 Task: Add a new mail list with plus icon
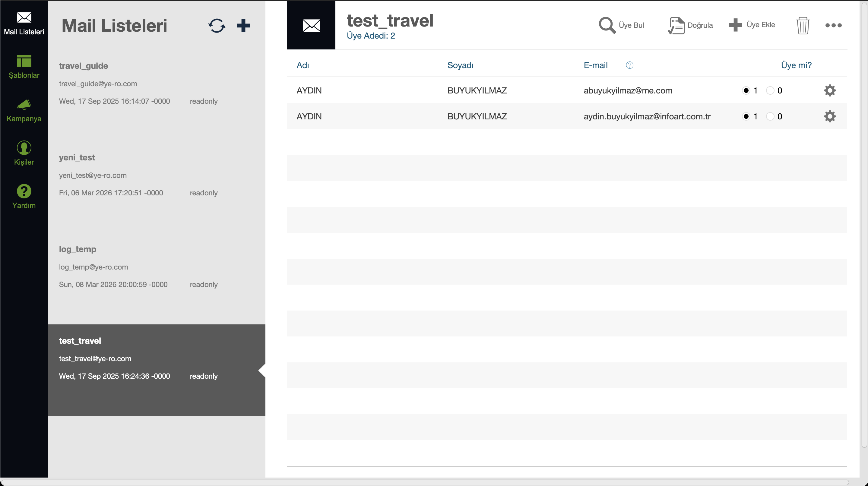click(x=243, y=26)
